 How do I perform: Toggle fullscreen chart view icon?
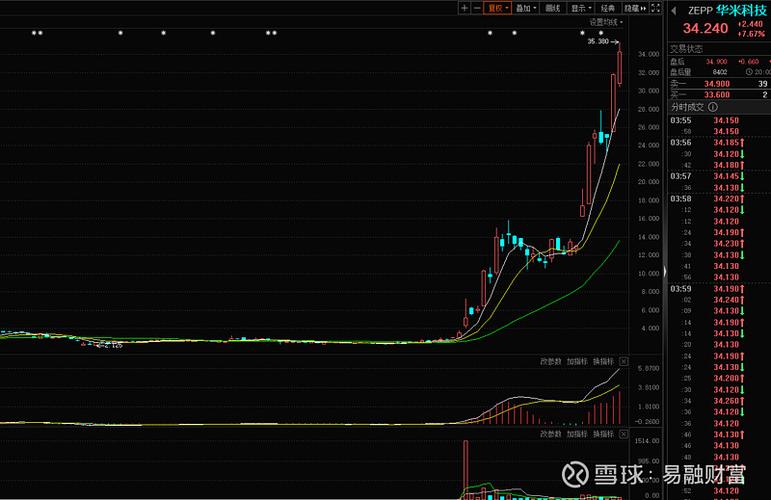coord(656,8)
